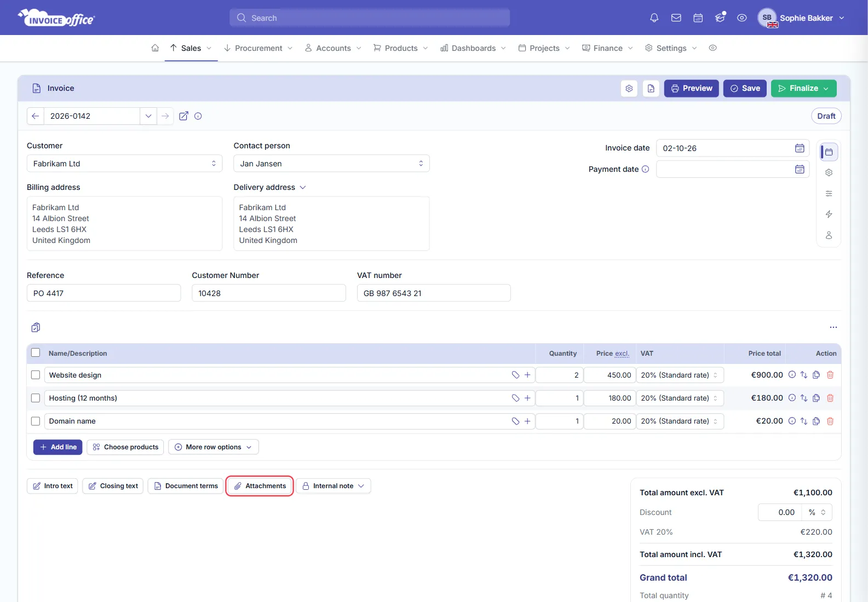Open the Sophie Bakker user menu
Viewport: 868px width, 602px height.
pyautogui.click(x=801, y=18)
